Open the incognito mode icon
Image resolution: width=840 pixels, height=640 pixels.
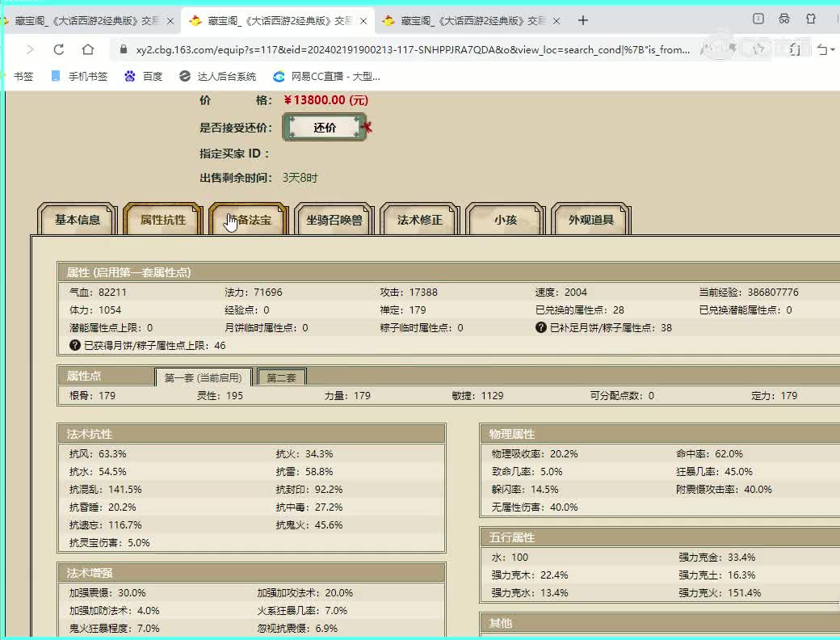pos(784,19)
